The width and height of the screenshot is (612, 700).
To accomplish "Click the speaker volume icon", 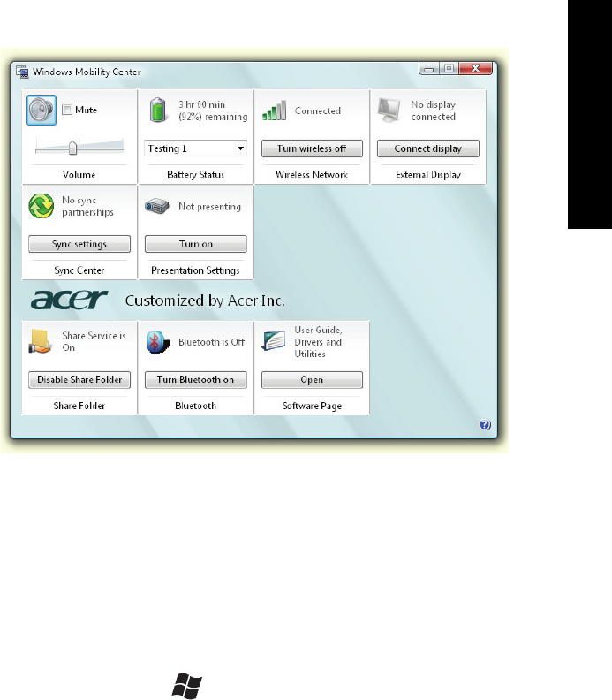I will pyautogui.click(x=42, y=110).
